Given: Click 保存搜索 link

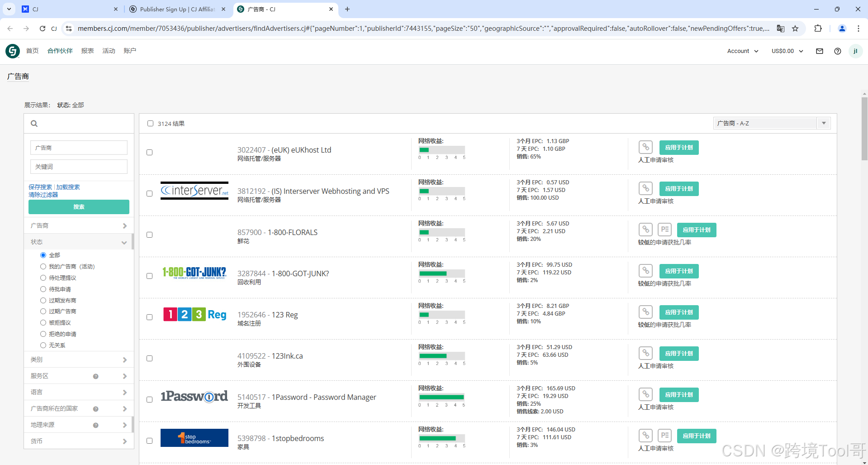Looking at the screenshot, I should point(40,187).
